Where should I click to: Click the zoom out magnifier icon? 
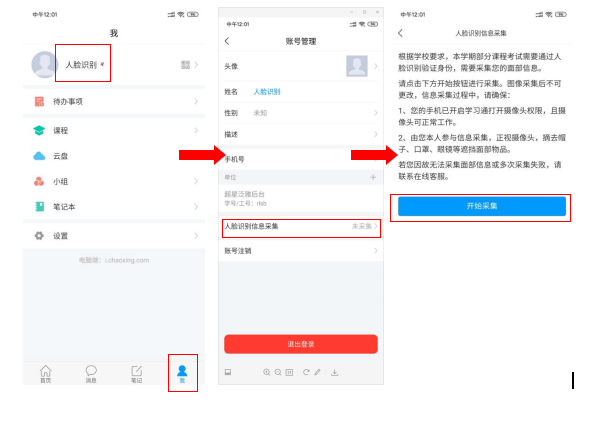point(278,372)
